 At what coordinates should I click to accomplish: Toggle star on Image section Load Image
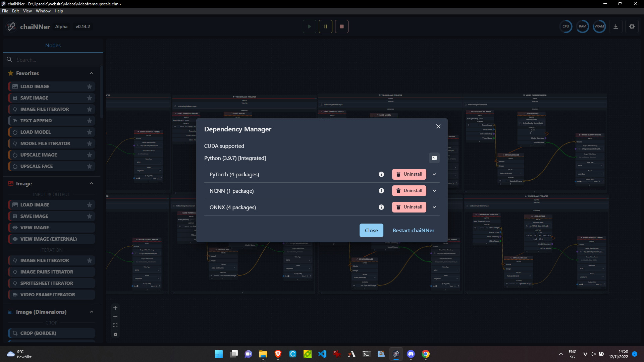[x=89, y=205]
